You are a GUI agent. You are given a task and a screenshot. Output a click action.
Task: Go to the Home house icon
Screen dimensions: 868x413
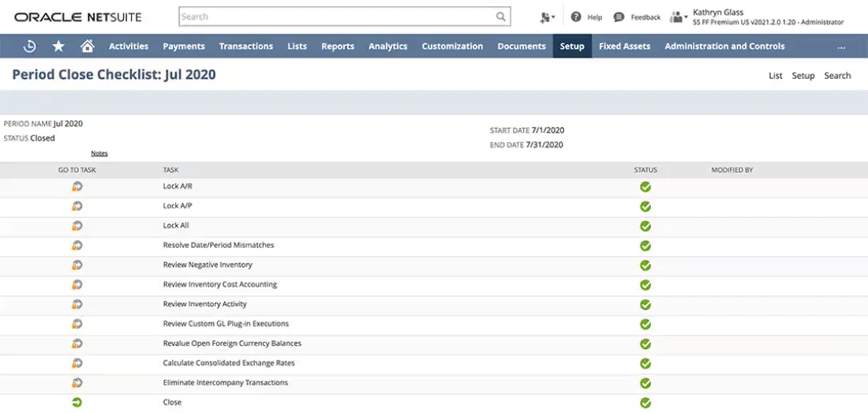click(87, 47)
